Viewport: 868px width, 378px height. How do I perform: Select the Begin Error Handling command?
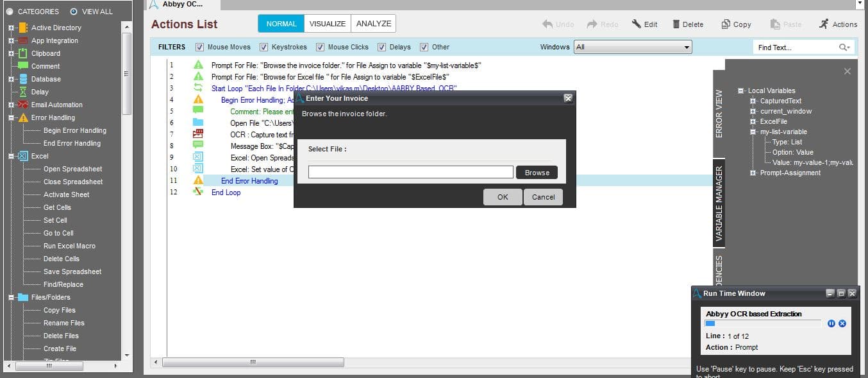75,130
